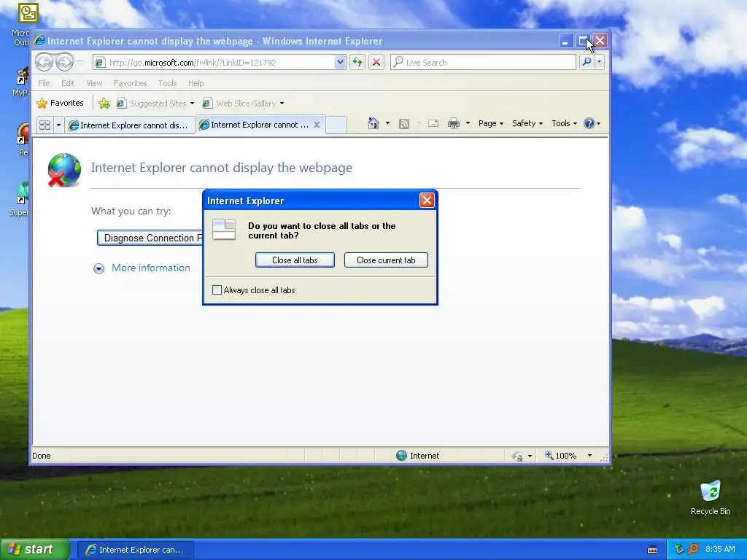
Task: Open the Help menu
Action: click(x=196, y=83)
